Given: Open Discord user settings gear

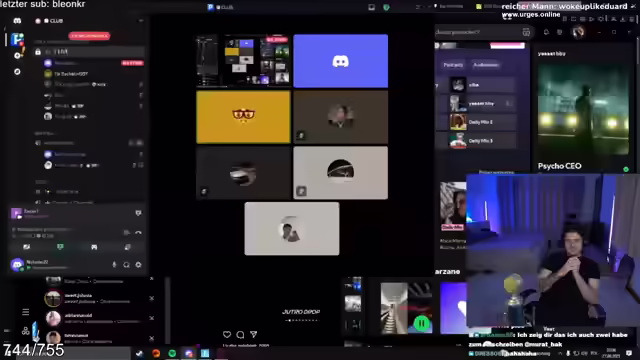Looking at the screenshot, I should pos(138,264).
